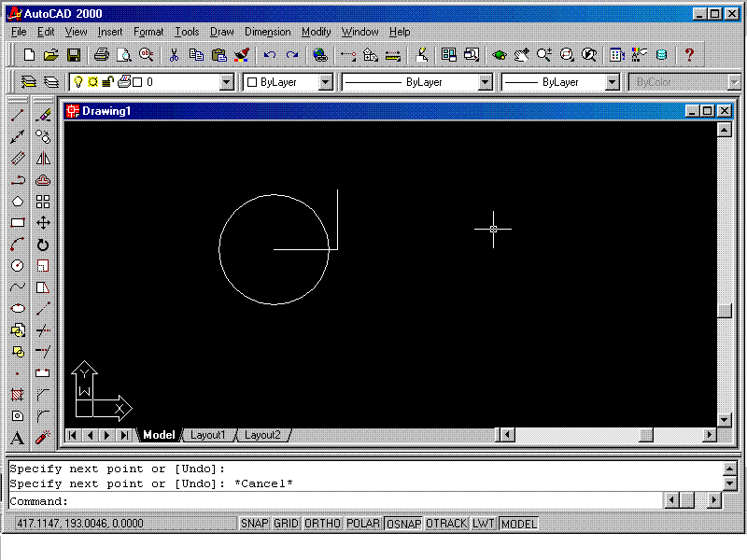747x560 pixels.
Task: Select the Circle draw tool
Action: [18, 266]
